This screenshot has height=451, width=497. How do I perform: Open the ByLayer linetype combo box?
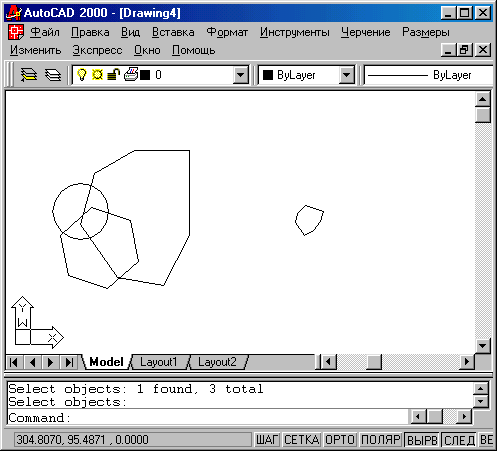[428, 75]
